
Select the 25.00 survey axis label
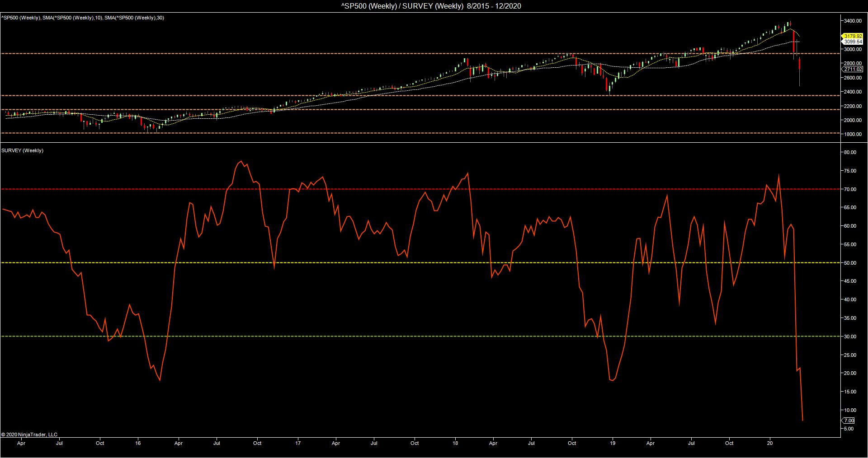tap(850, 355)
